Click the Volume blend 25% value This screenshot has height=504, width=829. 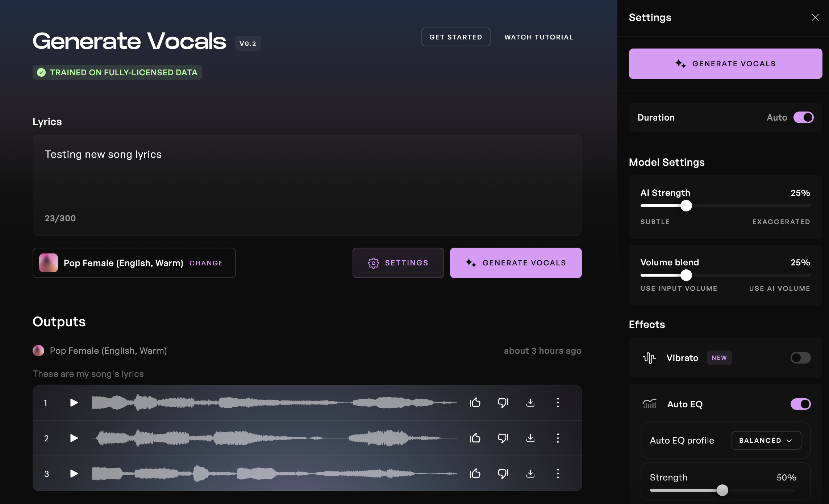800,262
